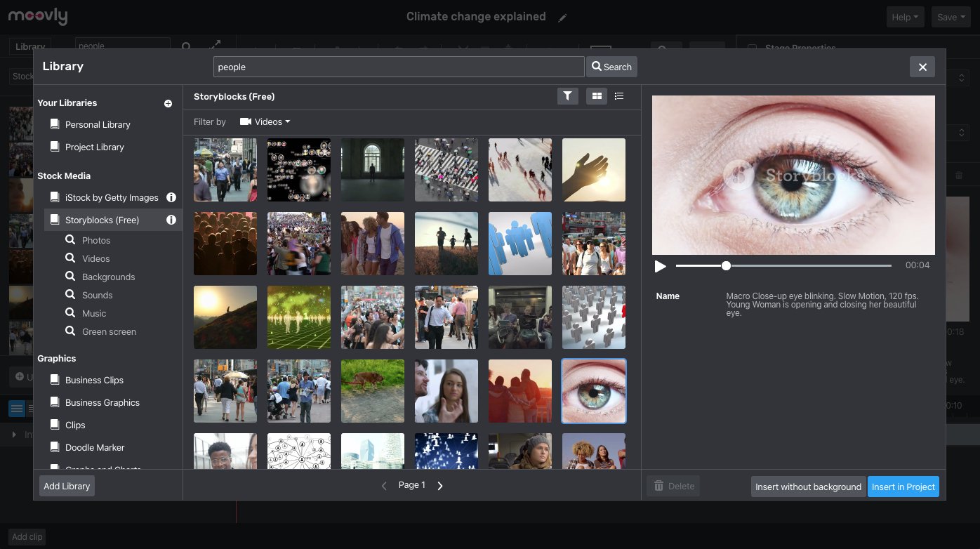Select the blue 3D figures thumbnail
980x549 pixels.
520,244
